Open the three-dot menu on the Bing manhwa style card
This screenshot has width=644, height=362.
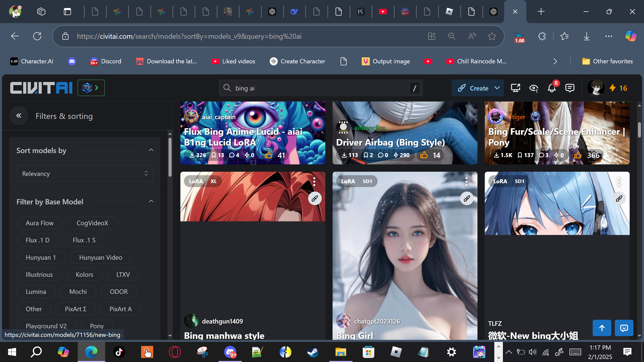[x=314, y=182]
